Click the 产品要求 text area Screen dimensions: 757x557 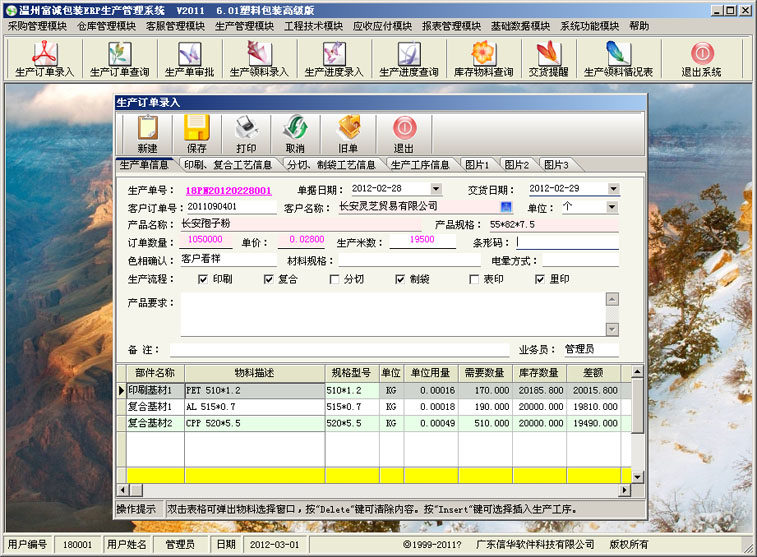[393, 314]
